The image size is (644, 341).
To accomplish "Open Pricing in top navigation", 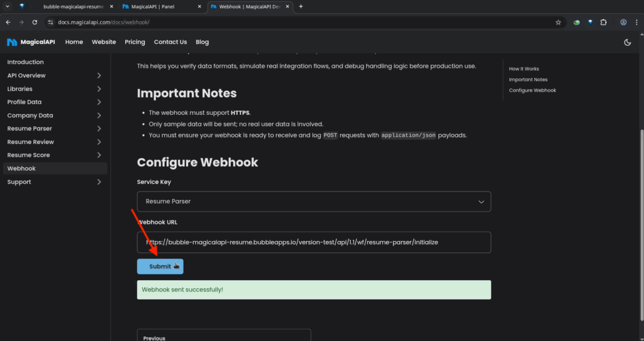I will (135, 42).
